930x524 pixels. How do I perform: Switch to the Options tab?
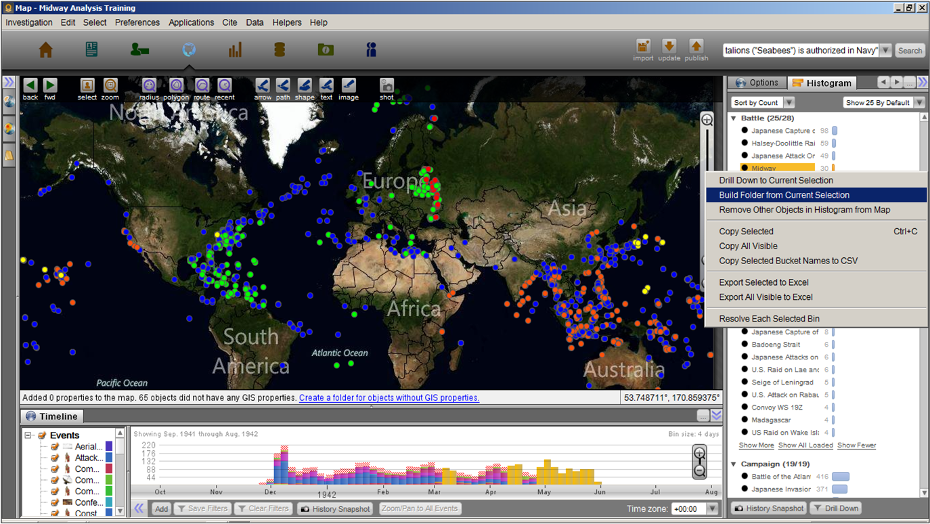[757, 82]
